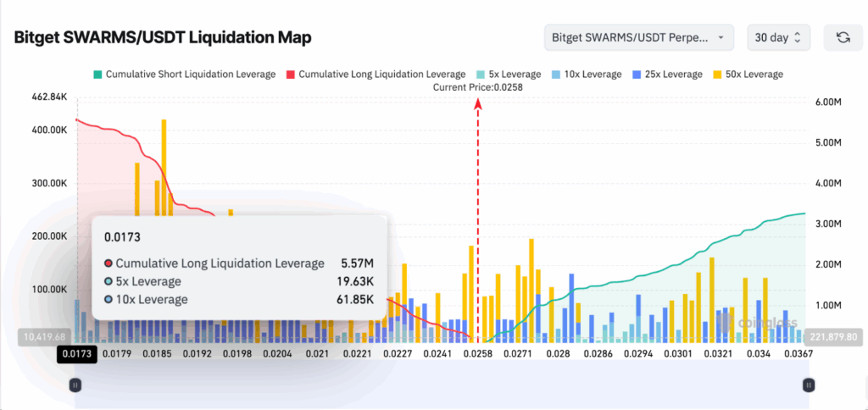Screen dimensions: 868x410
Task: Click the Current Price:0.0258 label
Action: [478, 87]
